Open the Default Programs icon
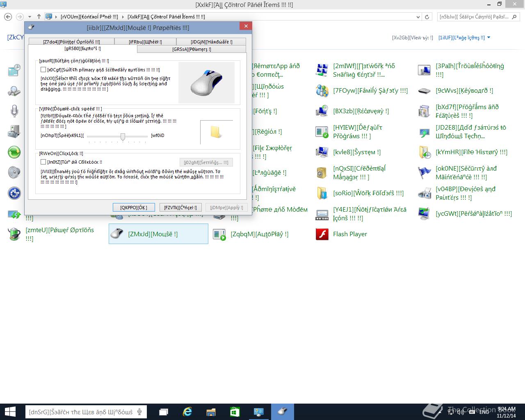Image resolution: width=525 pixels, height=420 pixels. (322, 132)
